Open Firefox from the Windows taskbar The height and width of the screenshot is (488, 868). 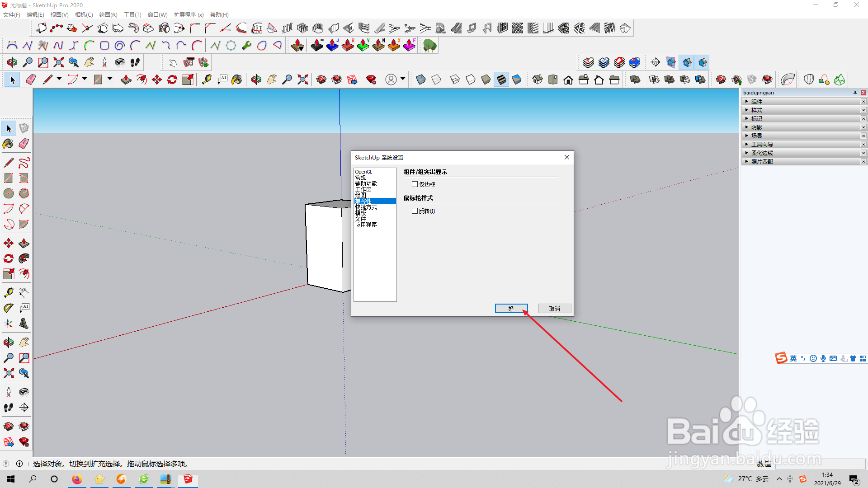pyautogui.click(x=77, y=479)
